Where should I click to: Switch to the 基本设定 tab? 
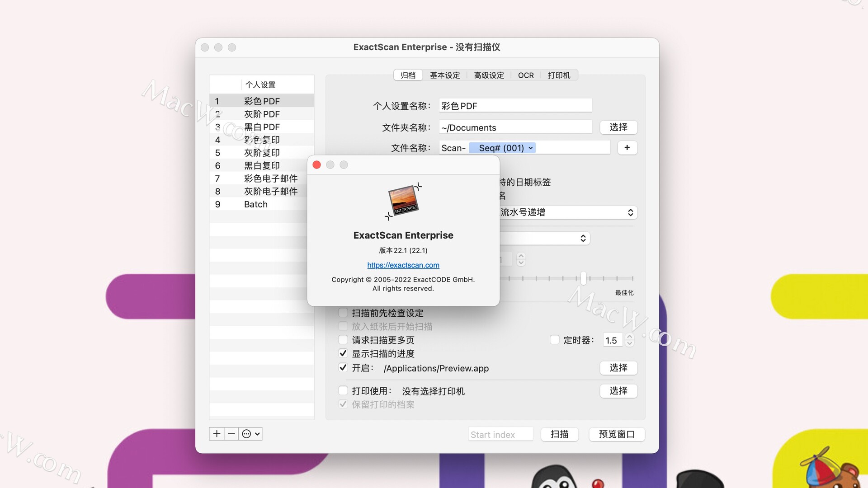445,75
